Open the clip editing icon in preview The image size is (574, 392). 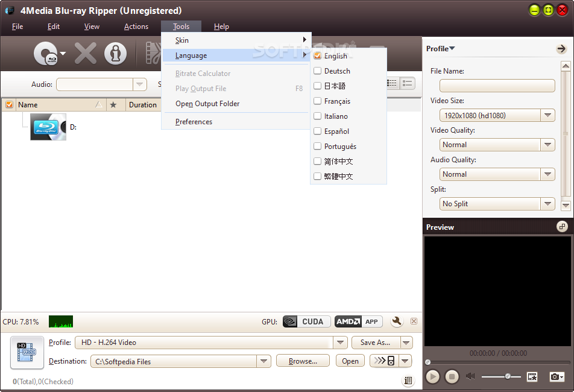pos(532,376)
